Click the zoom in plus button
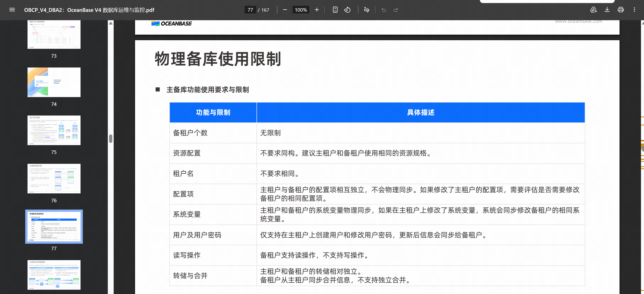The height and width of the screenshot is (294, 644). point(317,10)
